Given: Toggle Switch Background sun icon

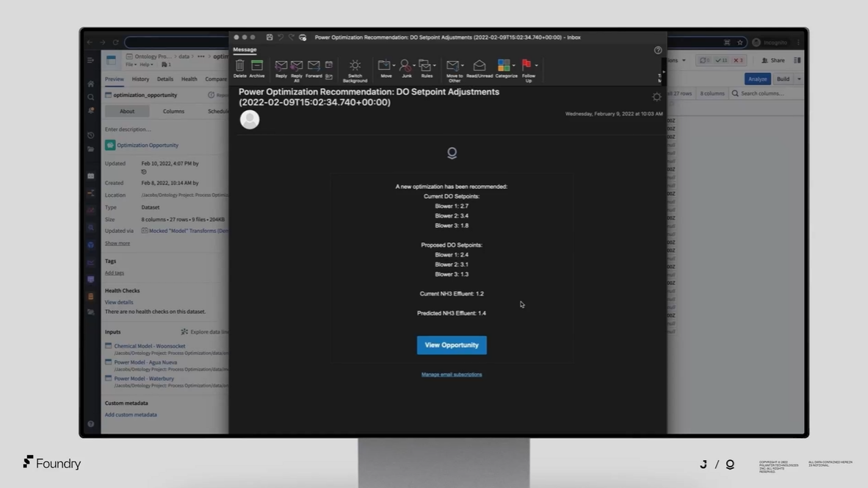Looking at the screenshot, I should [355, 67].
